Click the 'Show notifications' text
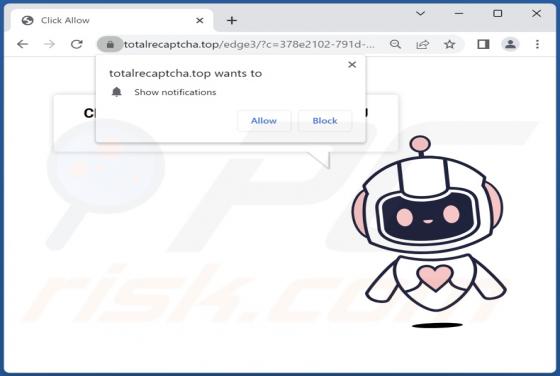The height and width of the screenshot is (376, 560). 175,92
